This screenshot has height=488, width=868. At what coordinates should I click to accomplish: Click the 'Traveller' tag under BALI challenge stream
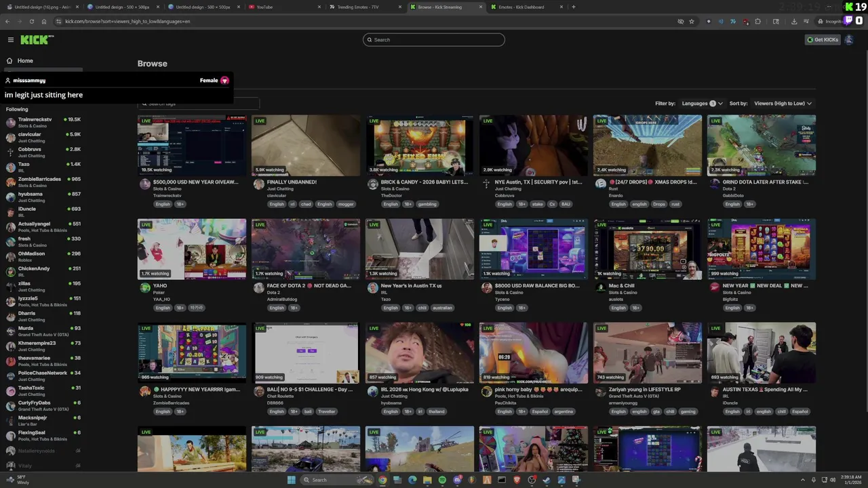pyautogui.click(x=327, y=411)
